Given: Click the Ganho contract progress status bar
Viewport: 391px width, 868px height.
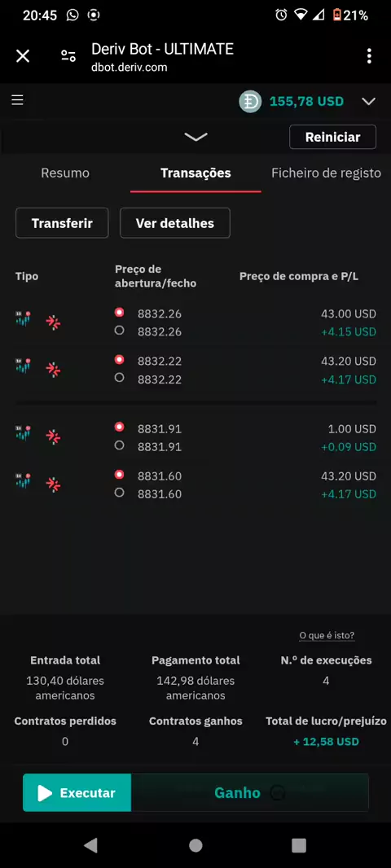Looking at the screenshot, I should 250,793.
